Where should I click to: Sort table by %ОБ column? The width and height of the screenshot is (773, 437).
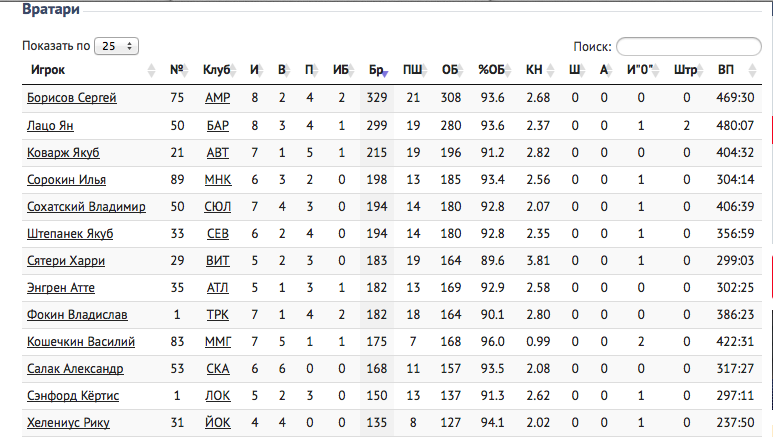pos(491,70)
